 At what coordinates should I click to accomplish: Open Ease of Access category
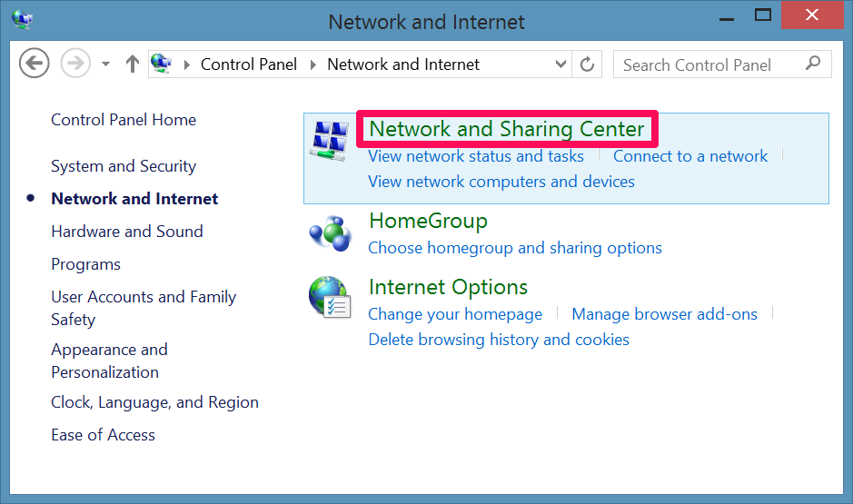pyautogui.click(x=103, y=435)
